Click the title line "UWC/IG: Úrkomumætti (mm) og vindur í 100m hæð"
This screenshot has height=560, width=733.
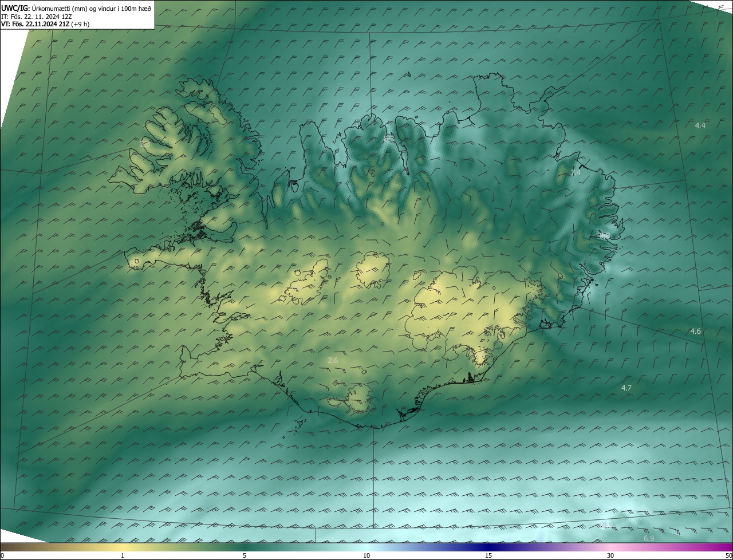tap(76, 8)
